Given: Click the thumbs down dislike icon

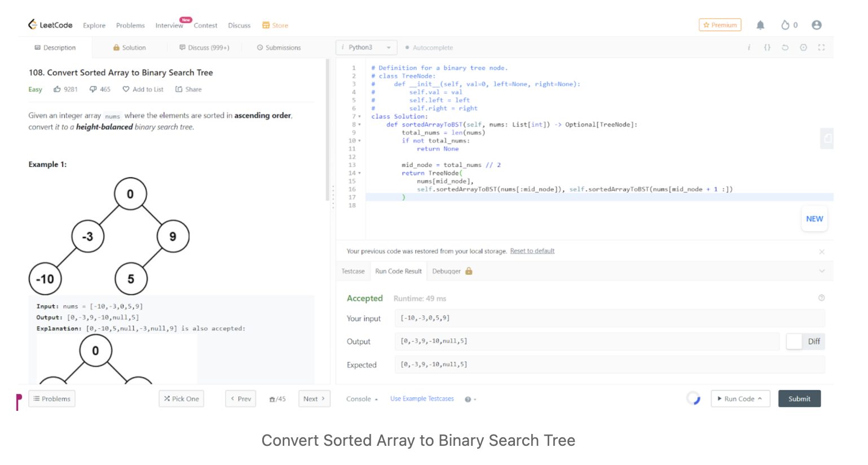Looking at the screenshot, I should [x=93, y=89].
